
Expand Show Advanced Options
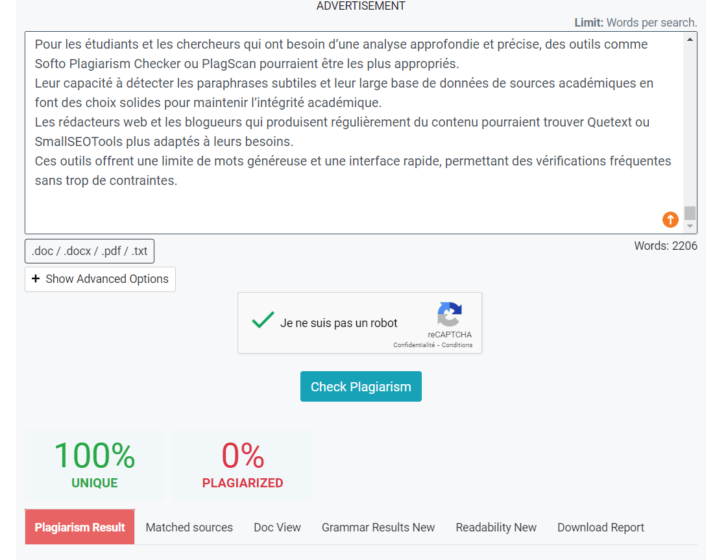pos(101,279)
